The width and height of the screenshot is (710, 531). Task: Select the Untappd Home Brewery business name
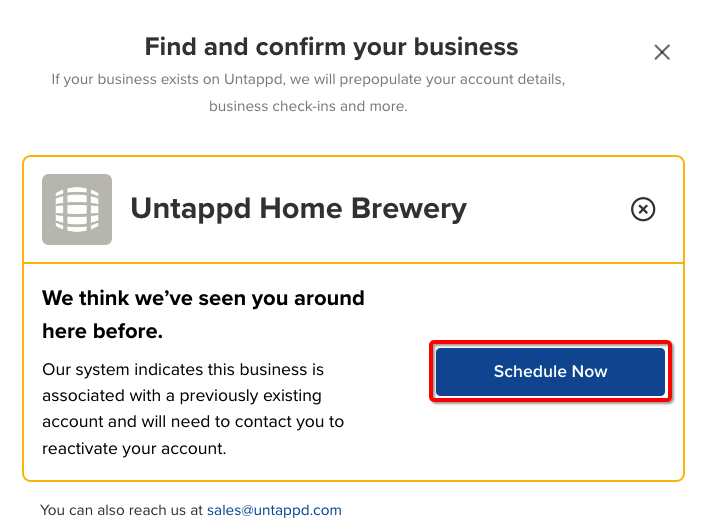pos(298,209)
